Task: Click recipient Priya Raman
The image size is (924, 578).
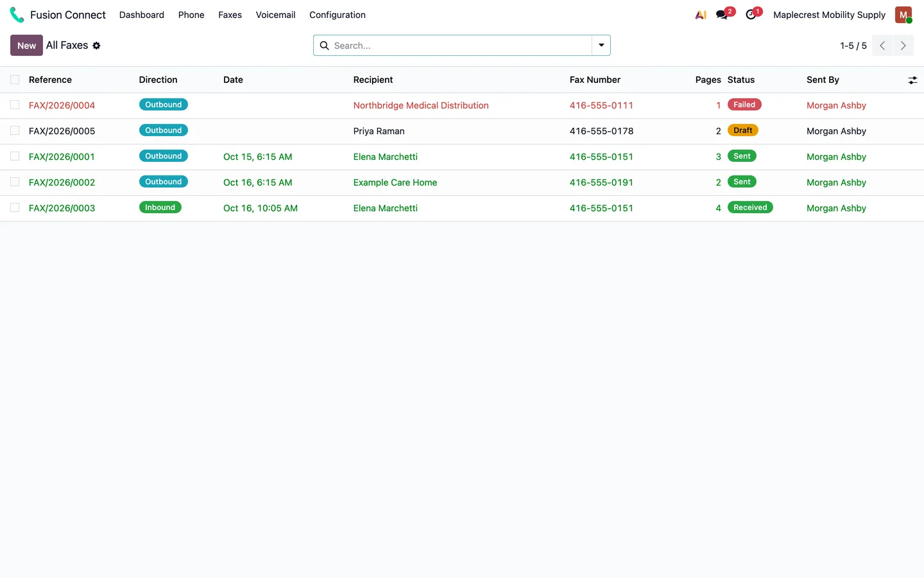Action: pyautogui.click(x=379, y=131)
